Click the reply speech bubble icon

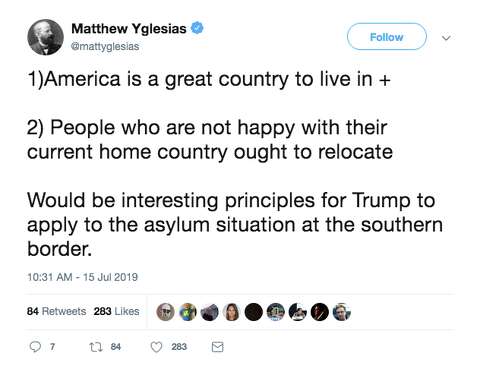[x=35, y=347]
